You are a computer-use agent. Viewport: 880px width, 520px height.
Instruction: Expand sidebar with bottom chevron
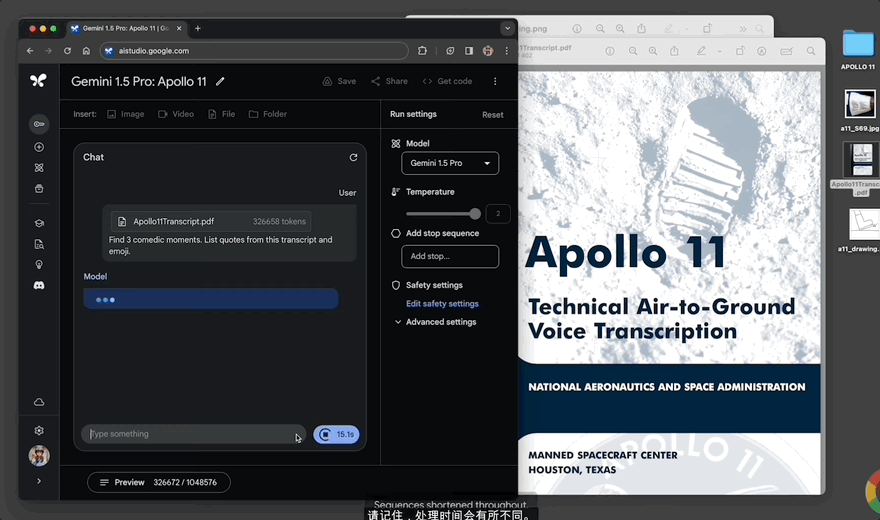click(x=39, y=481)
